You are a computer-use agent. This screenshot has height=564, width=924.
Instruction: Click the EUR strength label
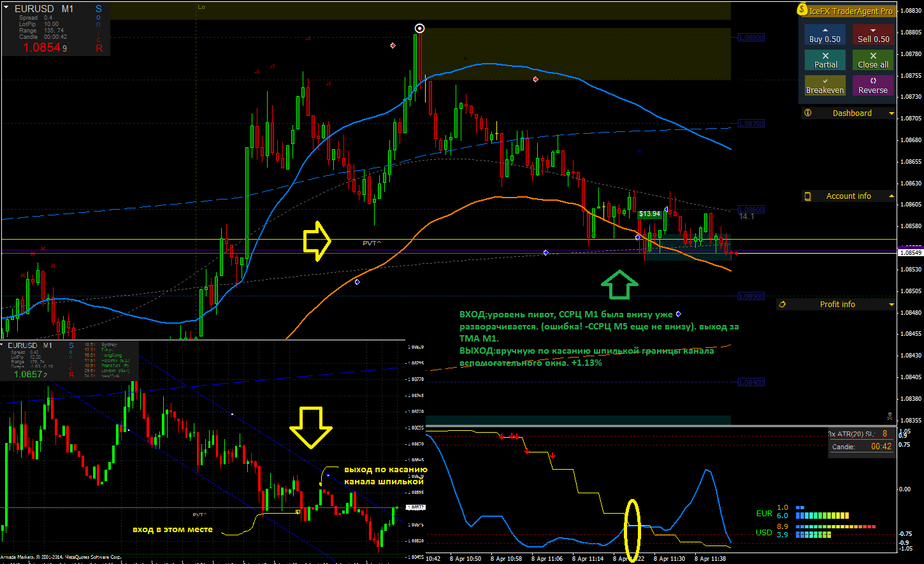(764, 513)
